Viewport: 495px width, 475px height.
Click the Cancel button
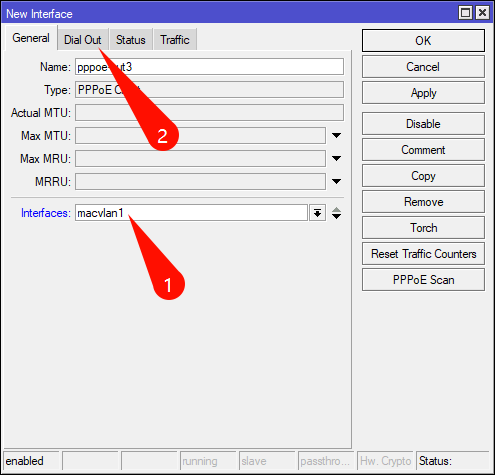(423, 67)
